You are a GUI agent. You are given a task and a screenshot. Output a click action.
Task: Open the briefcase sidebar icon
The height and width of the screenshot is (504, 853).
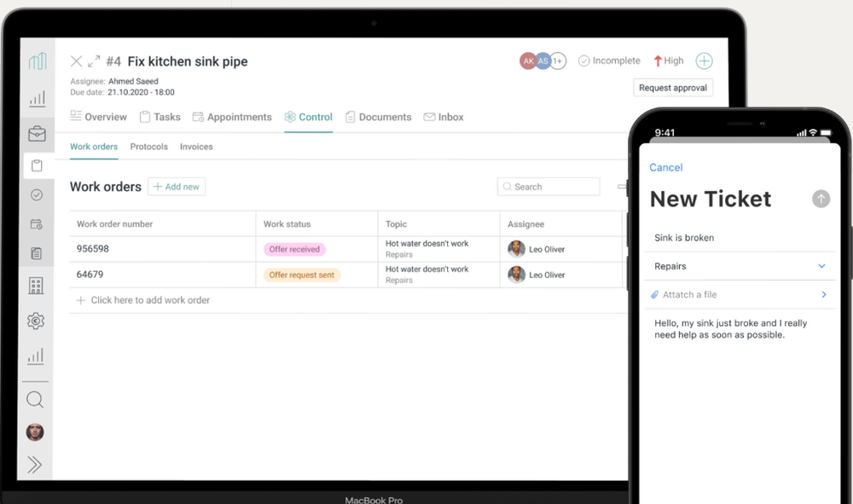click(x=37, y=133)
